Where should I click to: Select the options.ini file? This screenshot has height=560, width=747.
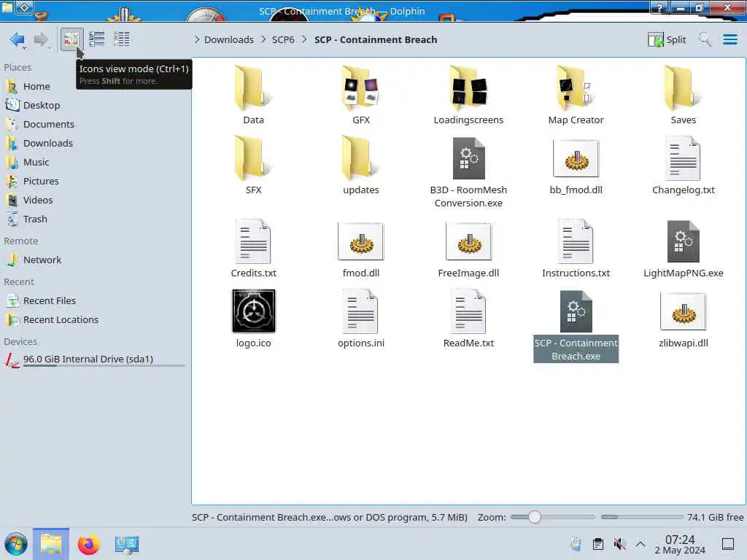[x=361, y=319]
